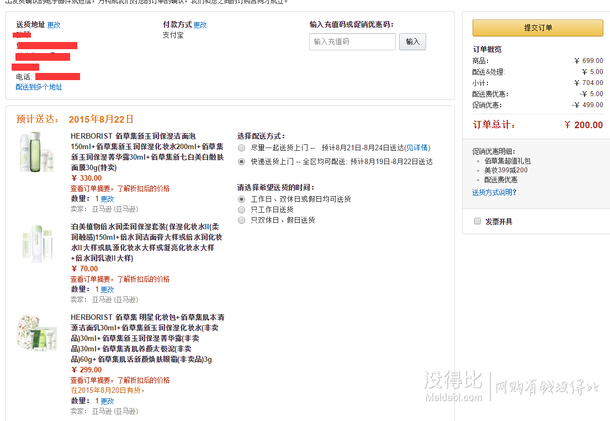Open 查看订单摘要 link under ¥330.00
Viewport: 610px width, 421px height.
pos(120,189)
